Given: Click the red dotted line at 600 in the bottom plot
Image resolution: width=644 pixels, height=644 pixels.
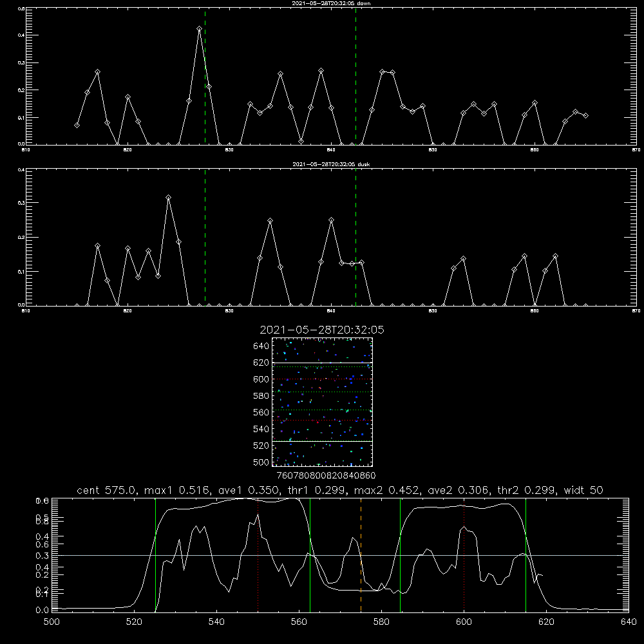Looking at the screenshot, I should click(x=464, y=554).
